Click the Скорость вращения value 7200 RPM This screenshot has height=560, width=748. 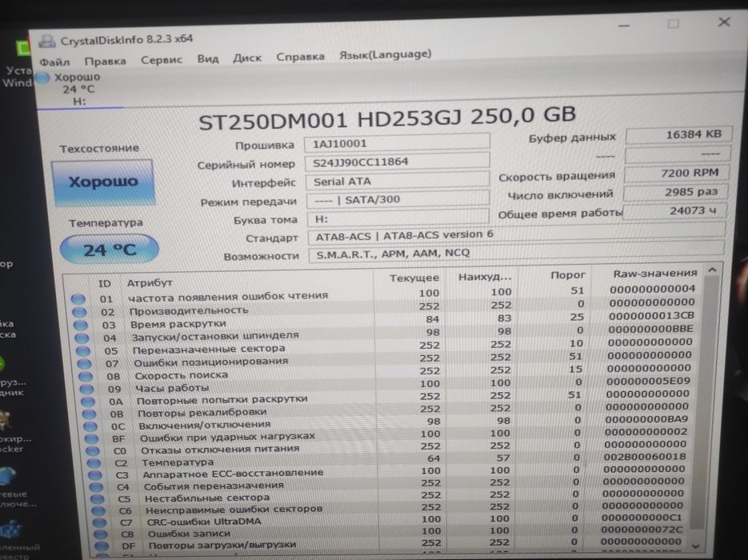[677, 173]
